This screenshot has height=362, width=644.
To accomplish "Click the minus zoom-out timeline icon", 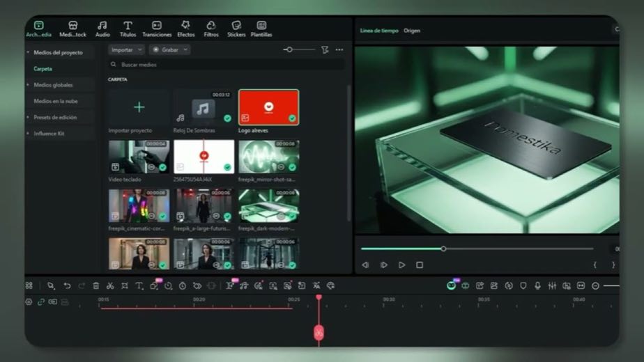I will point(595,285).
